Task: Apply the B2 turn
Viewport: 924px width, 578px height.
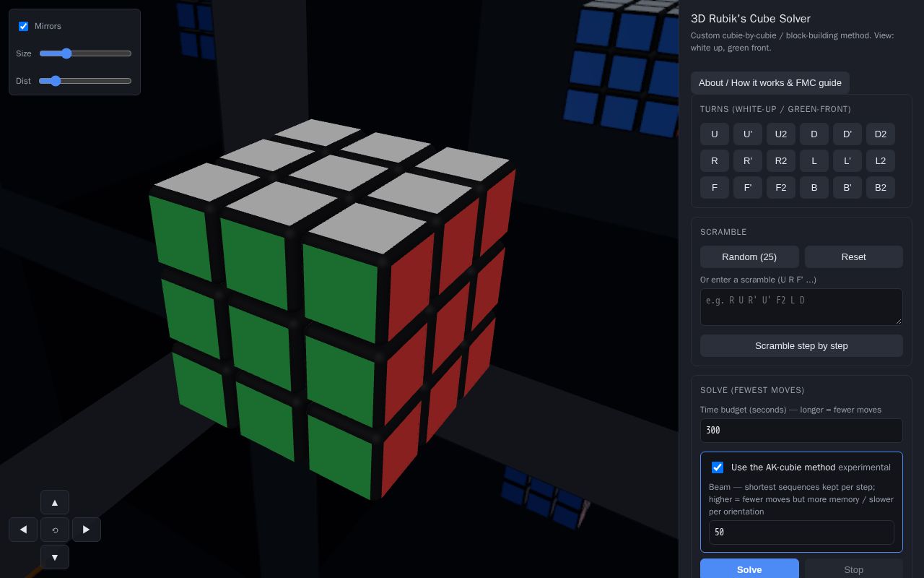Action: click(x=881, y=187)
